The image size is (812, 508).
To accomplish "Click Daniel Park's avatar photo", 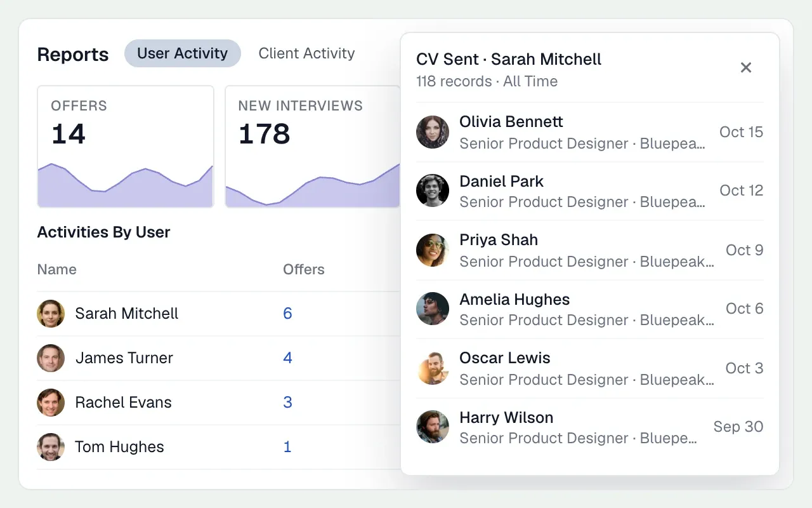I will pos(433,190).
